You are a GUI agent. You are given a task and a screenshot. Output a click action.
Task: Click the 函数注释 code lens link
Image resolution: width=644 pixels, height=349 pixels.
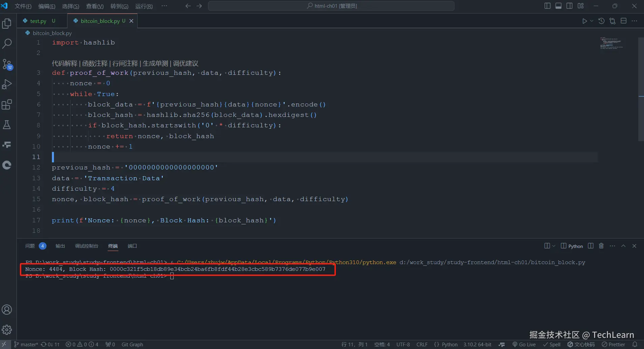(x=95, y=63)
